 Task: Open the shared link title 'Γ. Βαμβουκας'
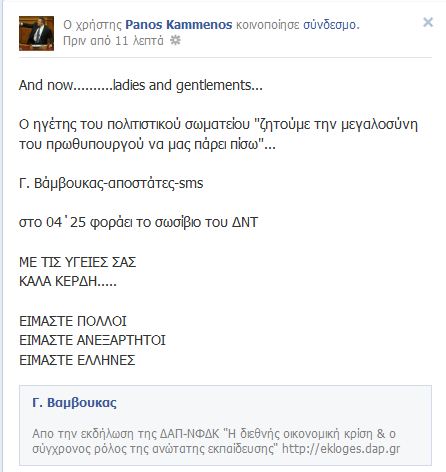coord(75,403)
